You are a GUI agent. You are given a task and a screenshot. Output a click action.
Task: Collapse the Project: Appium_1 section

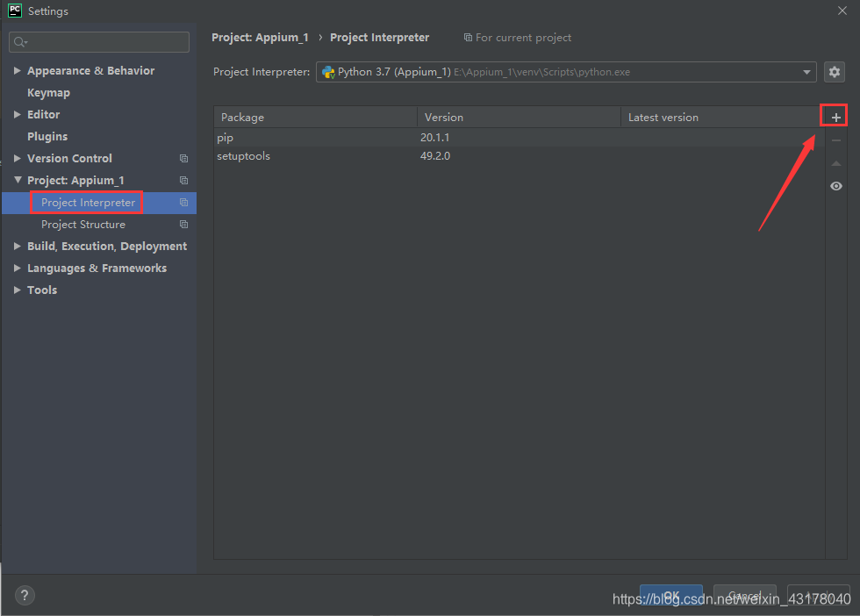click(x=16, y=180)
